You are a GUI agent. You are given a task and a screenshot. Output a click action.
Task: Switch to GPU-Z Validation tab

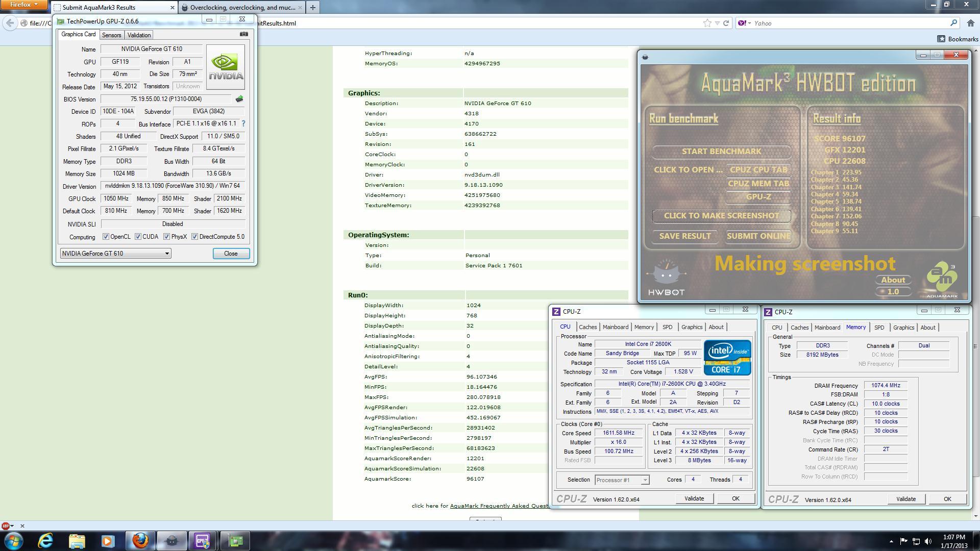tap(139, 35)
